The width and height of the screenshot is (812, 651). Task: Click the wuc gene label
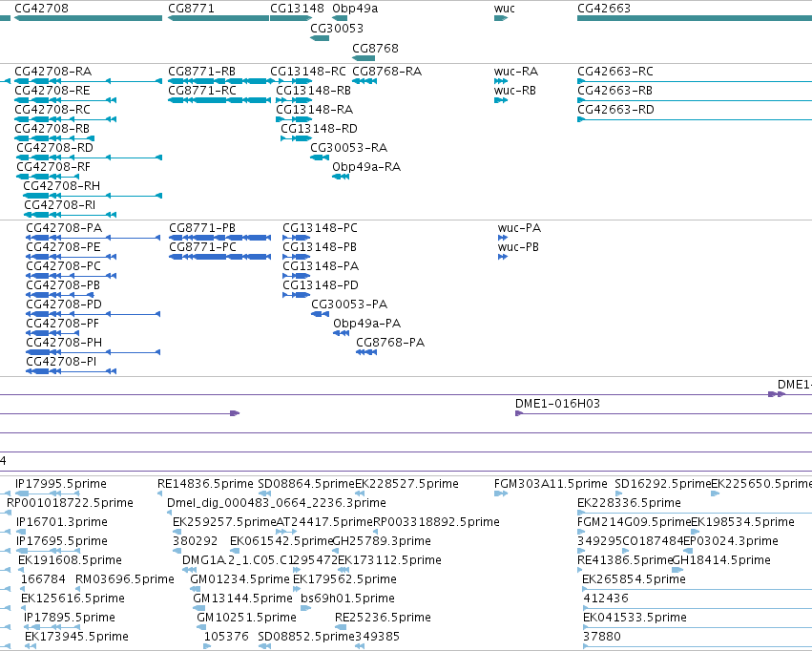coord(505,9)
